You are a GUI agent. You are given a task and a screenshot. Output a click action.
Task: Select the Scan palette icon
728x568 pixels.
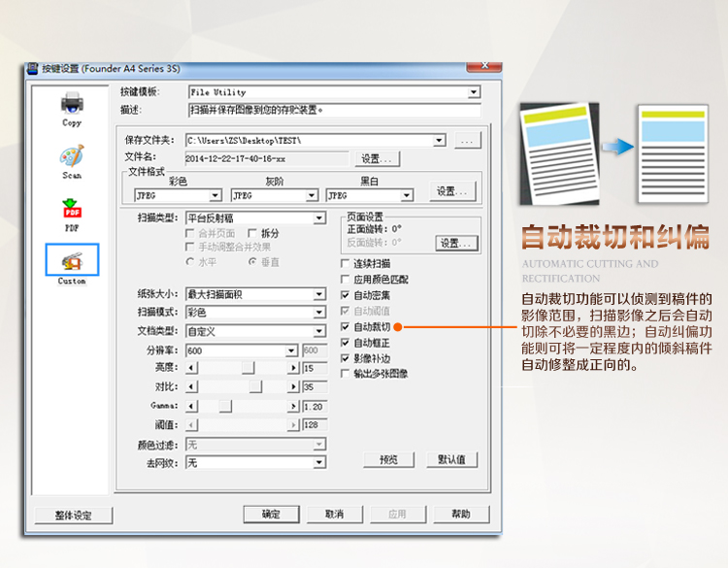(72, 157)
